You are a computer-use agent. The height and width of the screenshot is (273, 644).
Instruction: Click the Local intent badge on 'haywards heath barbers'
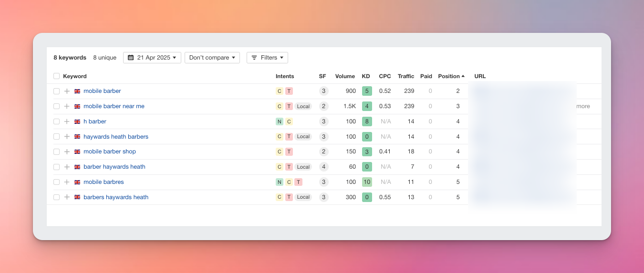pyautogui.click(x=303, y=137)
